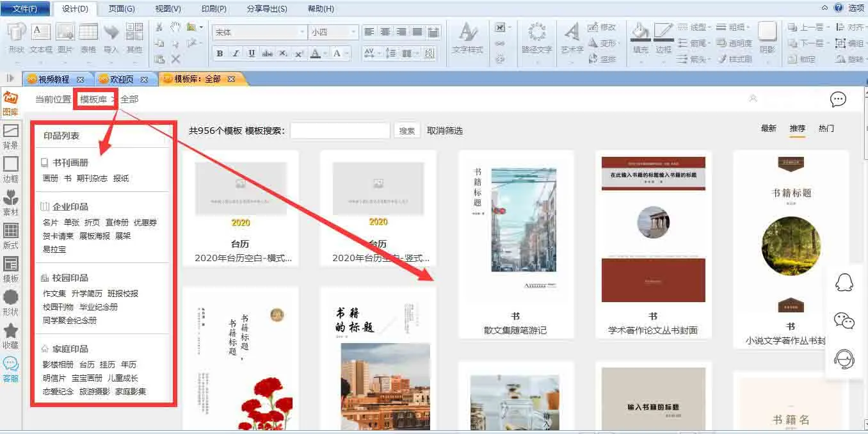868x434 pixels.
Task: Click the 模板搜索 search input field
Action: [x=340, y=131]
